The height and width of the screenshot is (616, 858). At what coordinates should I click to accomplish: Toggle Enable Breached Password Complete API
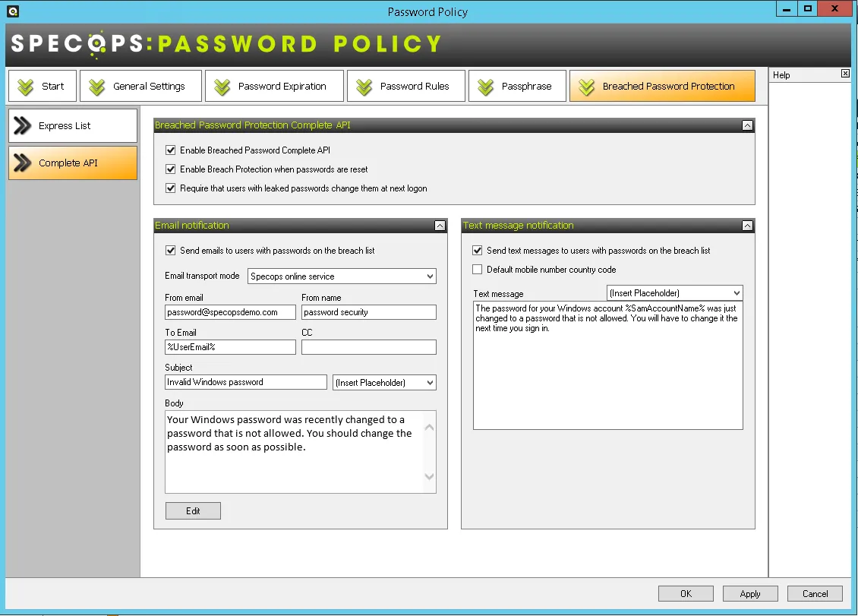point(171,150)
